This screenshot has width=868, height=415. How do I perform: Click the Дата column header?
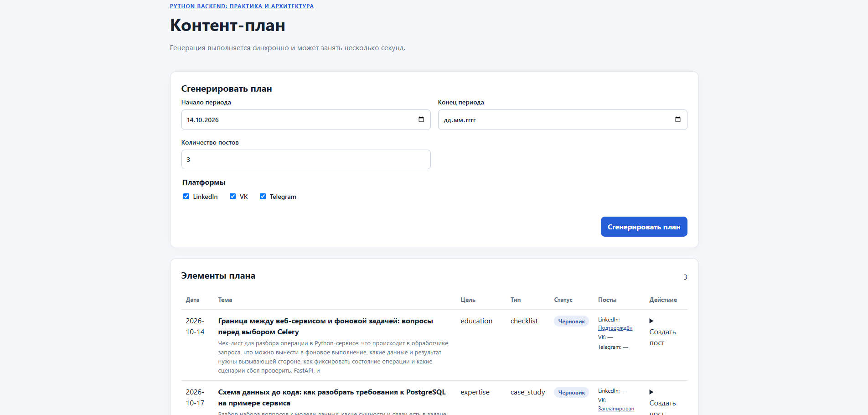pos(192,300)
